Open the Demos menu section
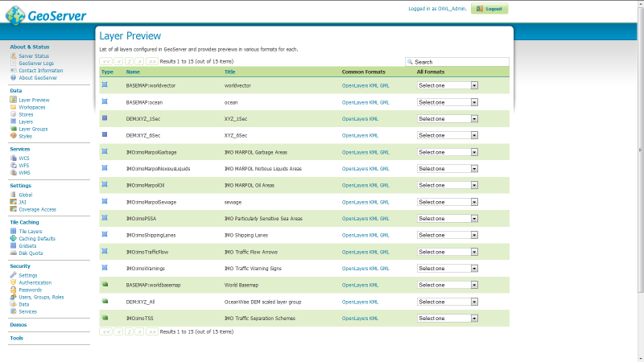644x362 pixels. pos(18,325)
